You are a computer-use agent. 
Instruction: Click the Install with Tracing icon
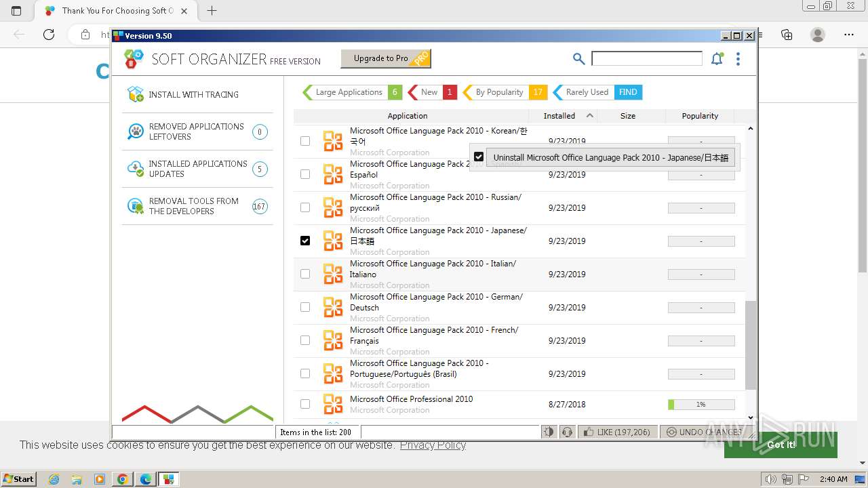click(x=136, y=94)
